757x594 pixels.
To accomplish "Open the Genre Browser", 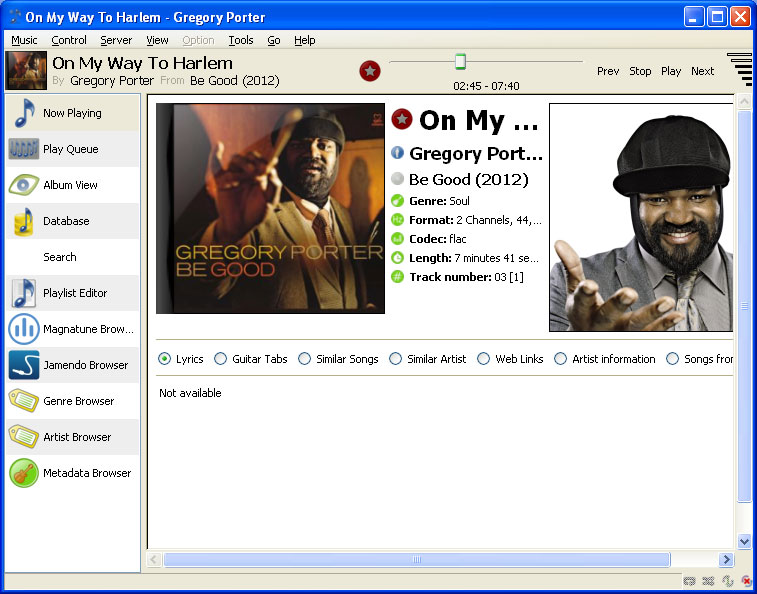I will 72,401.
